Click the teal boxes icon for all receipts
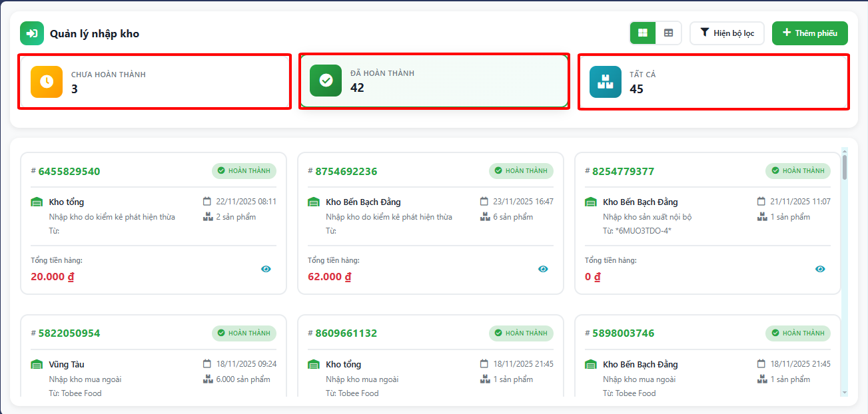Screen dimensions: 868x414 pyautogui.click(x=605, y=81)
